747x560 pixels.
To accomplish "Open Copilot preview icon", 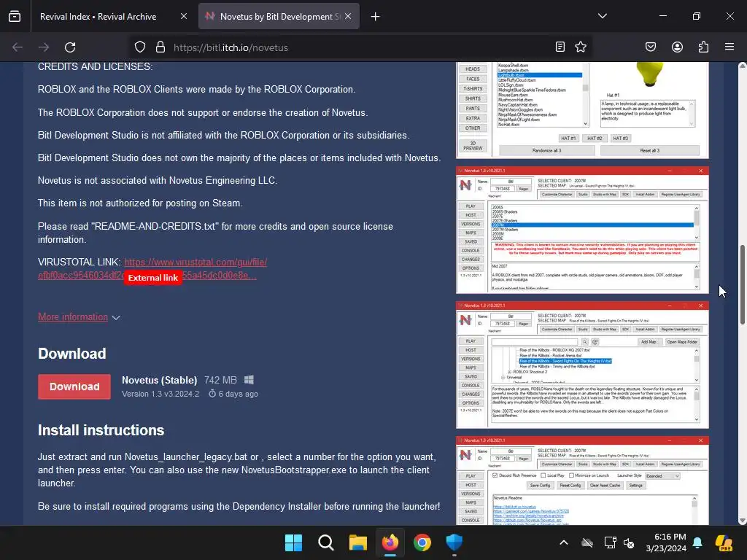I will 724,542.
